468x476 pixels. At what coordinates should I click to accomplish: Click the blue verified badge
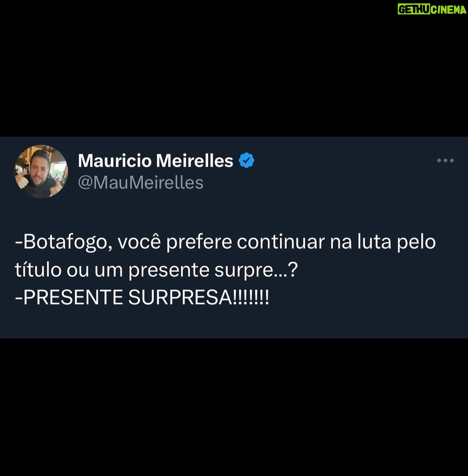point(247,160)
